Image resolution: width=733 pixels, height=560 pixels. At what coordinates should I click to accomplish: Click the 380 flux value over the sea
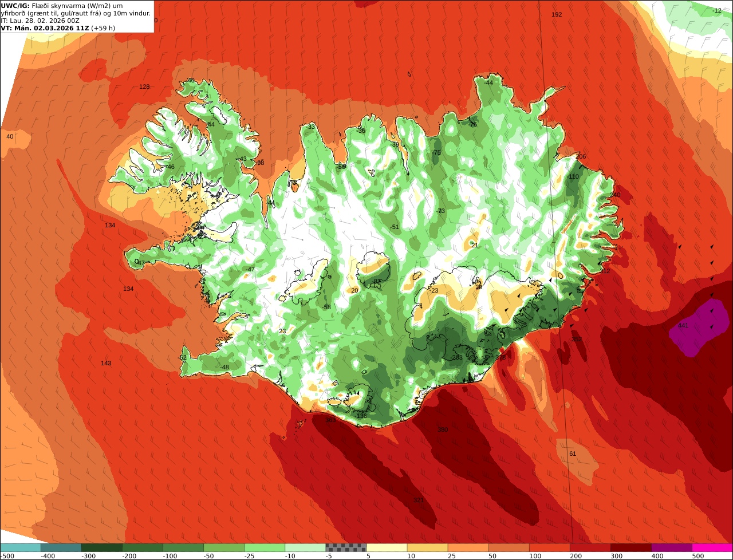click(x=443, y=429)
